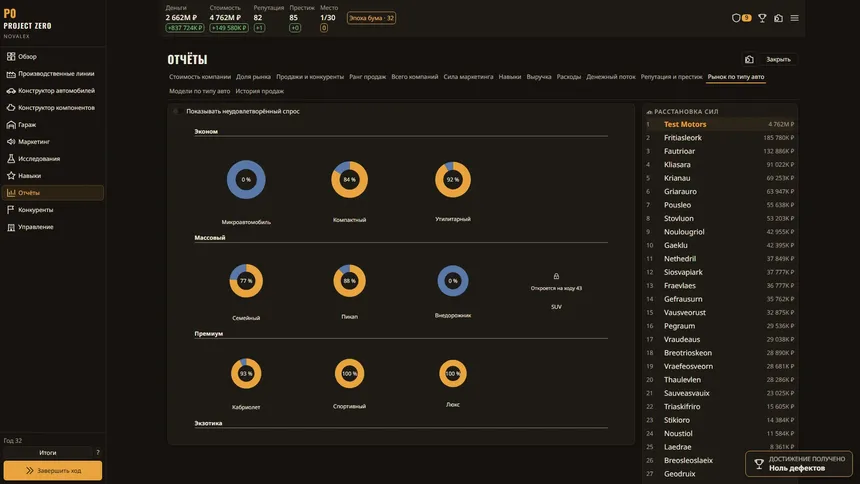The width and height of the screenshot is (860, 484).
Task: Open Денежный поток tab
Action: pos(610,77)
